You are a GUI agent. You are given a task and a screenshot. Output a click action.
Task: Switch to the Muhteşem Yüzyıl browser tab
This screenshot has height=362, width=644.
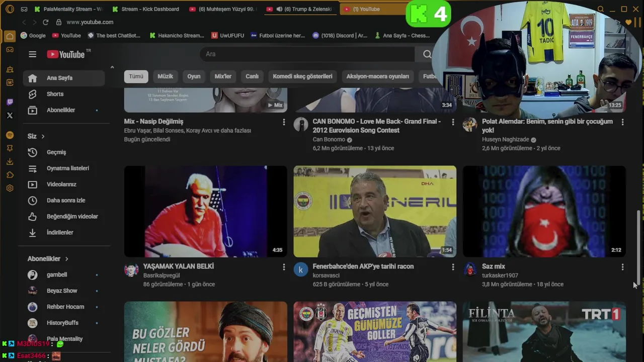pyautogui.click(x=223, y=9)
